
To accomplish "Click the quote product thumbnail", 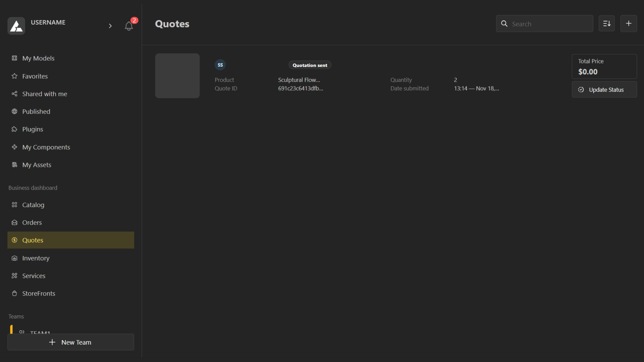I will click(x=177, y=76).
